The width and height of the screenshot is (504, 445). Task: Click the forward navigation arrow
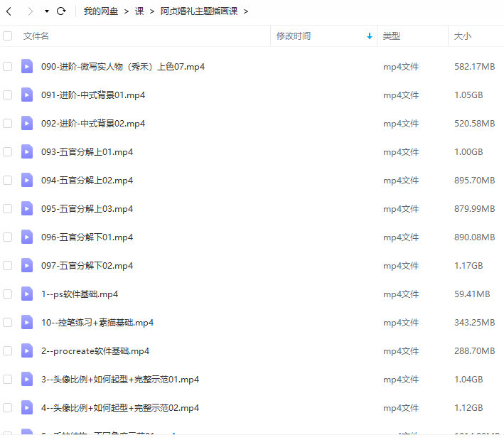tap(30, 11)
